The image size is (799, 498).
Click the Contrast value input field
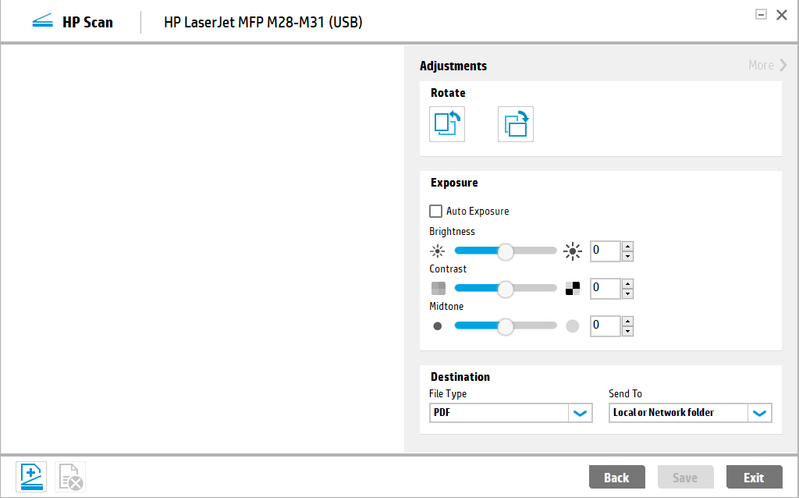tap(605, 289)
